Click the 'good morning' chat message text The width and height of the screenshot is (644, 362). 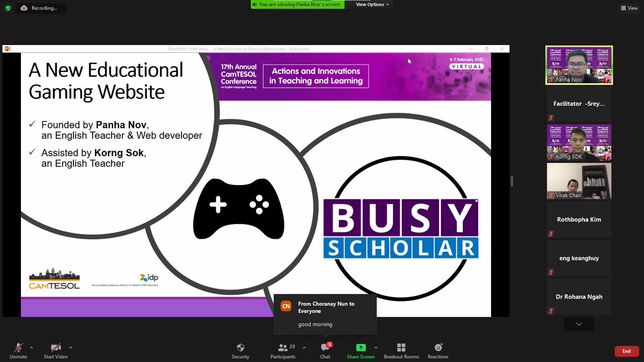[x=315, y=324]
